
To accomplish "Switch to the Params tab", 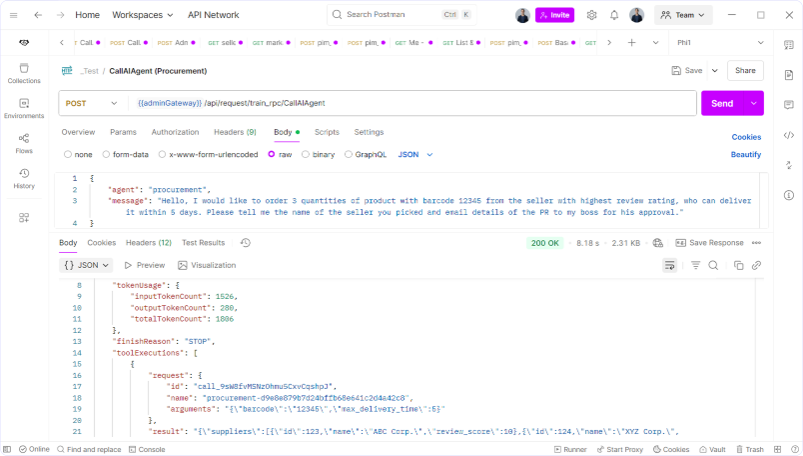I will (x=123, y=132).
